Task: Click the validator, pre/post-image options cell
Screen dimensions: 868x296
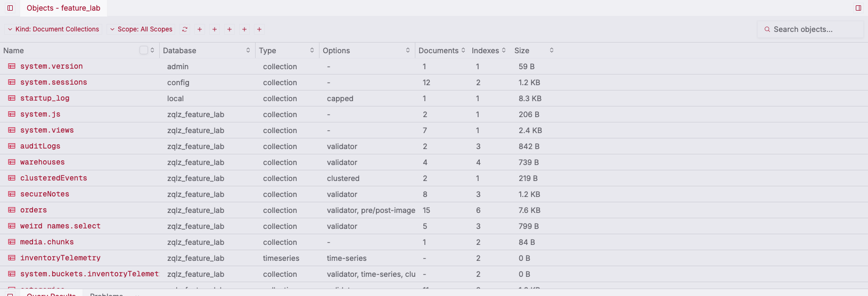Action: coord(371,210)
